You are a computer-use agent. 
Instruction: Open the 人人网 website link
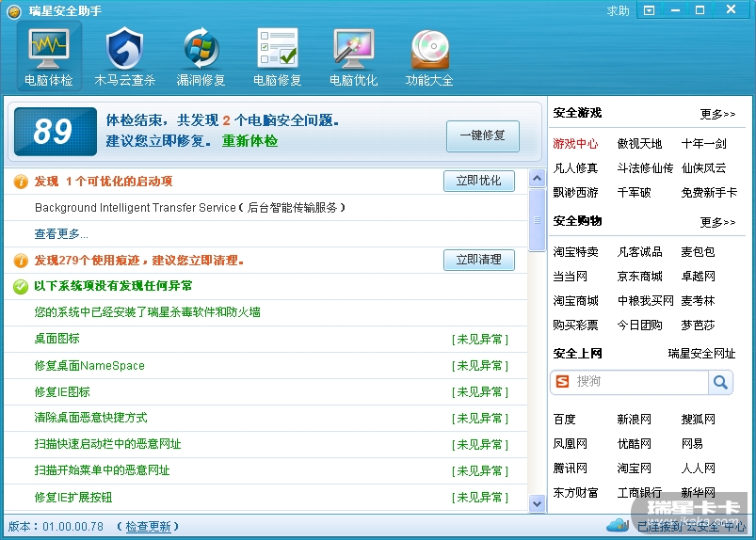[x=699, y=469]
